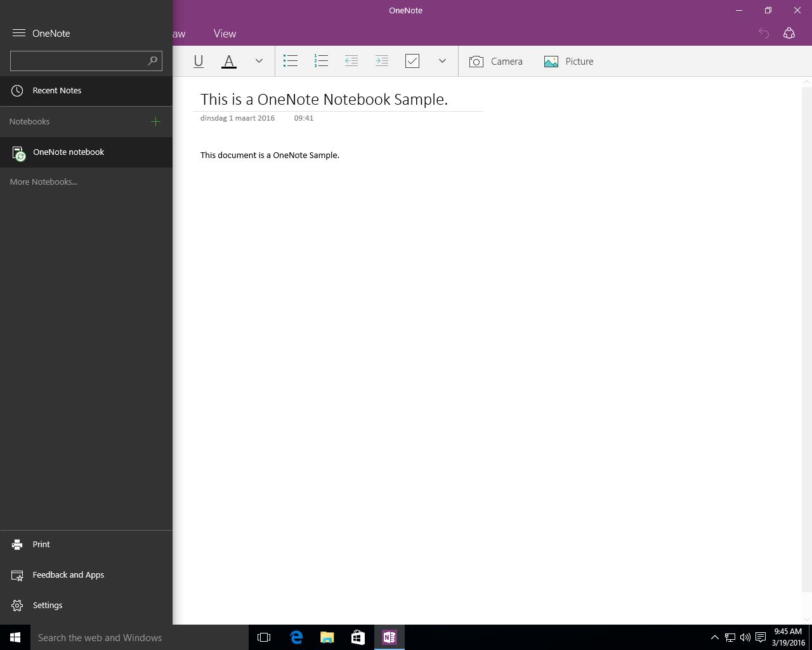Image resolution: width=812 pixels, height=650 pixels.
Task: Expand the font formatting dropdown arrow
Action: (259, 61)
